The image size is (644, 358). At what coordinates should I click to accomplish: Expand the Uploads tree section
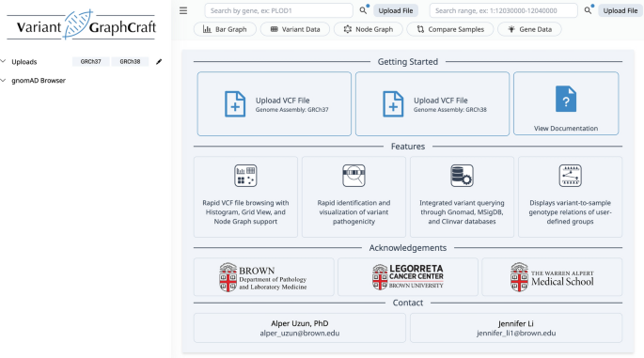[3, 61]
